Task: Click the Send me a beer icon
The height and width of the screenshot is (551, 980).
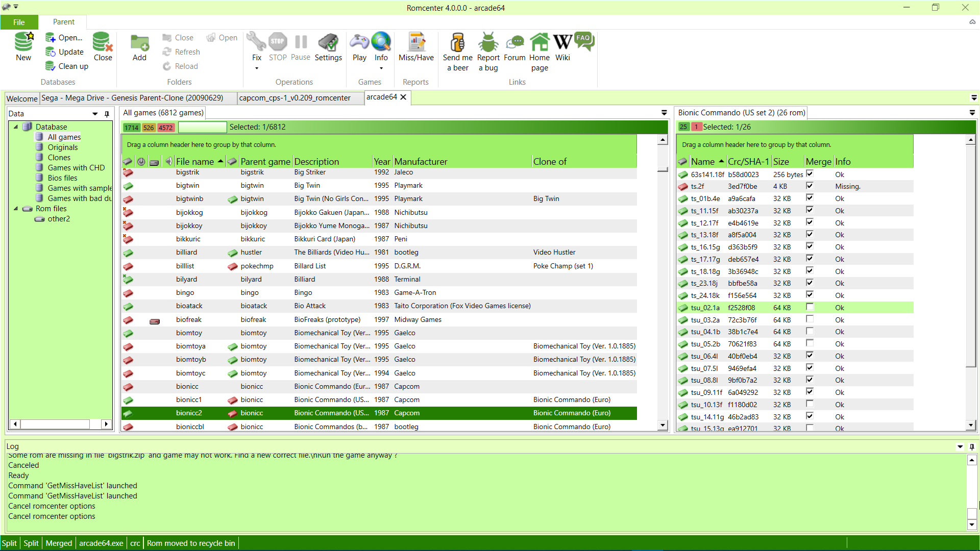Action: [x=457, y=42]
